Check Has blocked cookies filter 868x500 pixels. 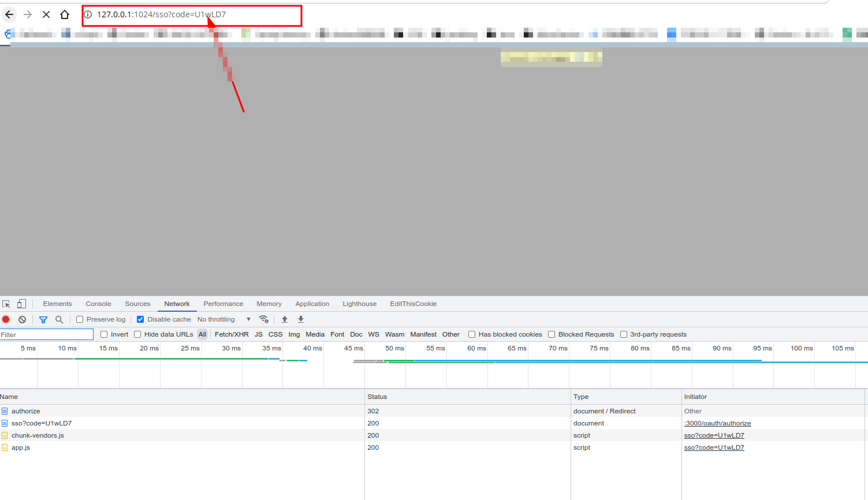tap(472, 334)
